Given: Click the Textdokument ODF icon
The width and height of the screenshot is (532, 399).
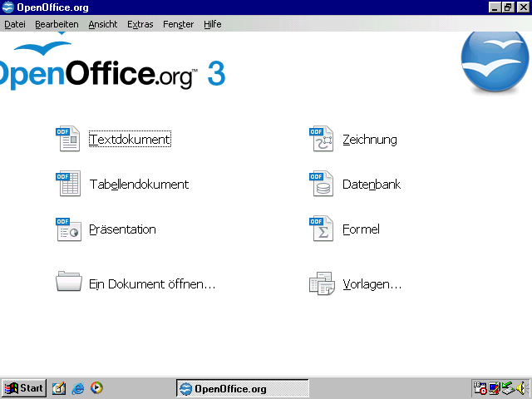Looking at the screenshot, I should pos(68,139).
